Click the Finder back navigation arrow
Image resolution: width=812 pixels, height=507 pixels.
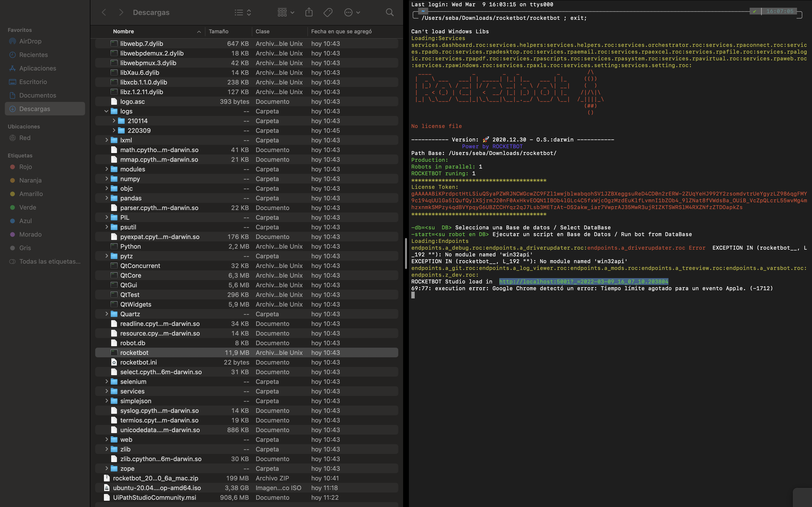[x=104, y=12]
